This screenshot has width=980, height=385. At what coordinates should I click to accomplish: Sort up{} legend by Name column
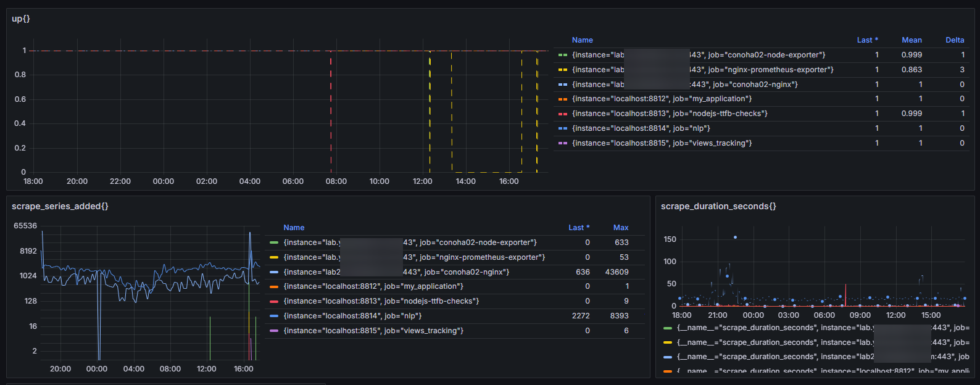[x=582, y=40]
